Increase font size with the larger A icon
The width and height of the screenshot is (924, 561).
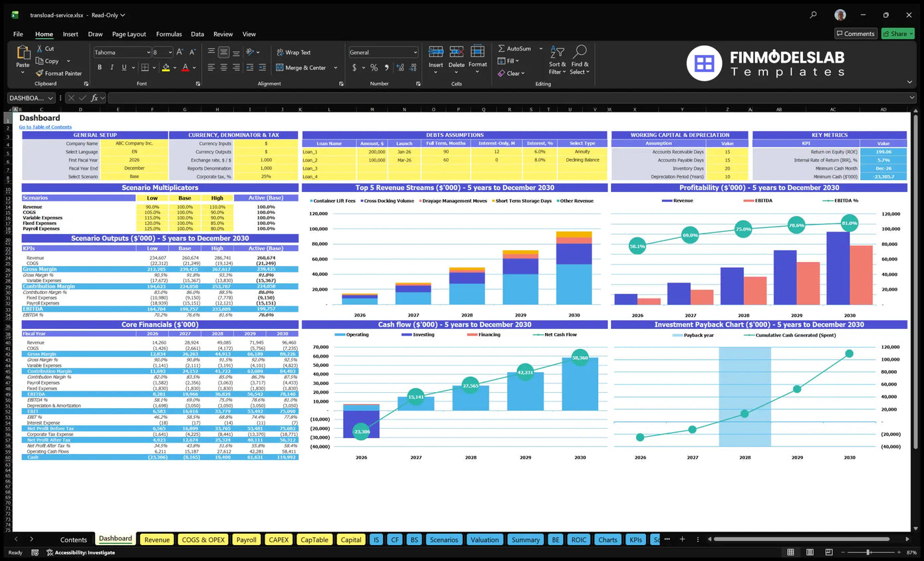(x=180, y=52)
